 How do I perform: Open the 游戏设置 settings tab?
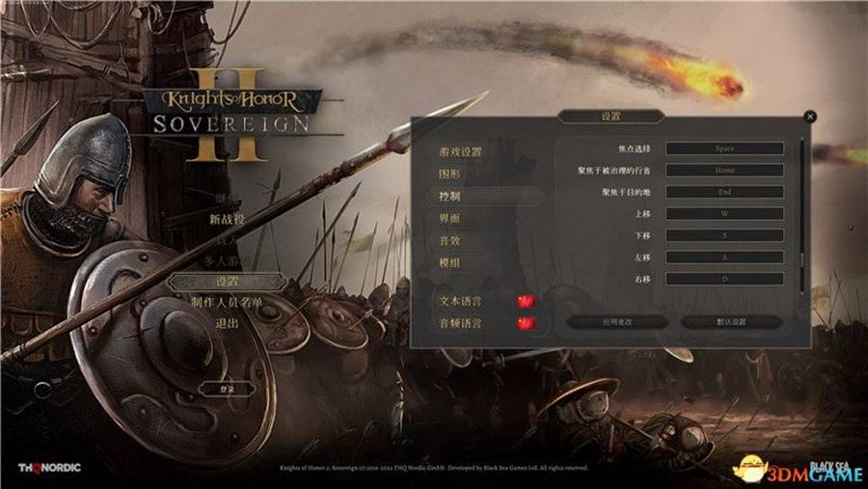[x=460, y=151]
